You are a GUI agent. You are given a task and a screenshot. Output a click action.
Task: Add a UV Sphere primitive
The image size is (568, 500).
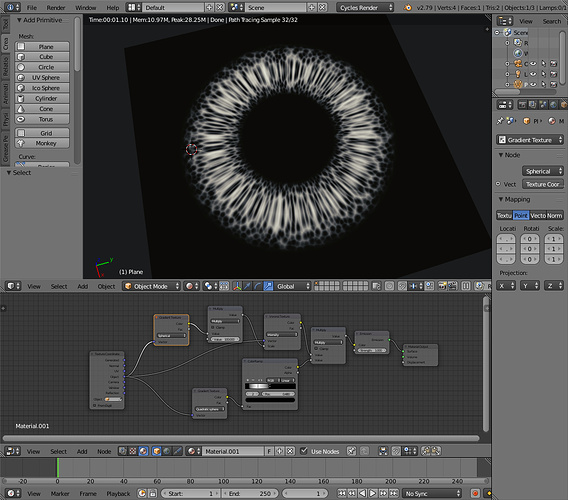coord(42,78)
